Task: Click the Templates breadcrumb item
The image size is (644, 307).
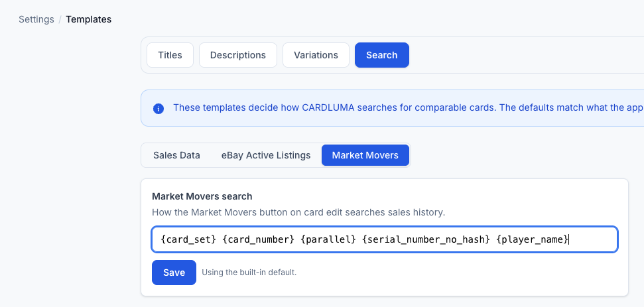Action: (x=88, y=19)
